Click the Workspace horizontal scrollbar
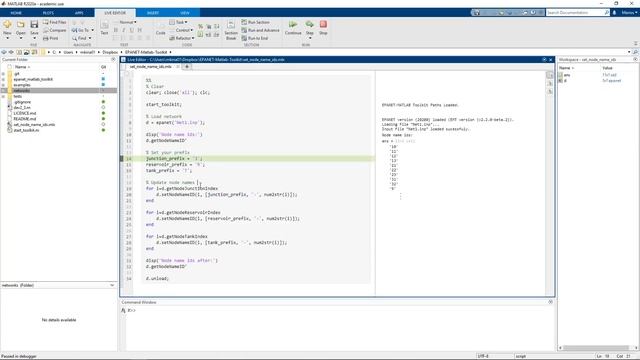This screenshot has width=640, height=360. (596, 348)
